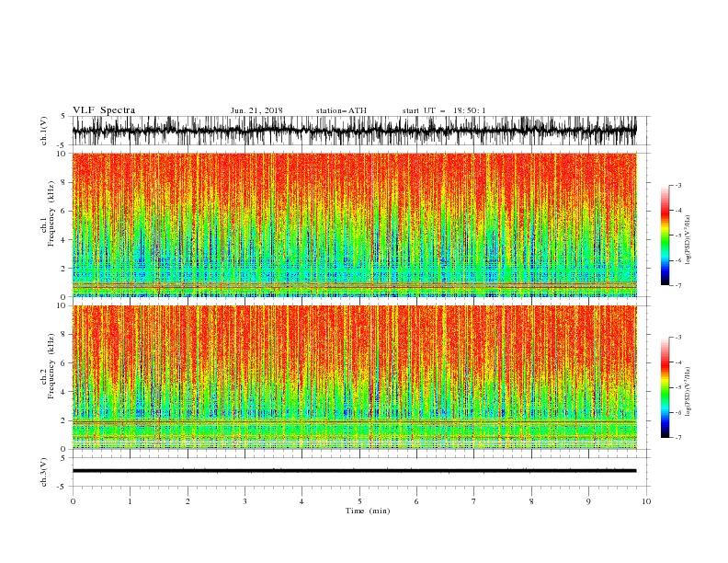The width and height of the screenshot is (728, 563).
Task: Click the "8" kHz tick on ch.1 frequency axis
Action: pos(63,182)
